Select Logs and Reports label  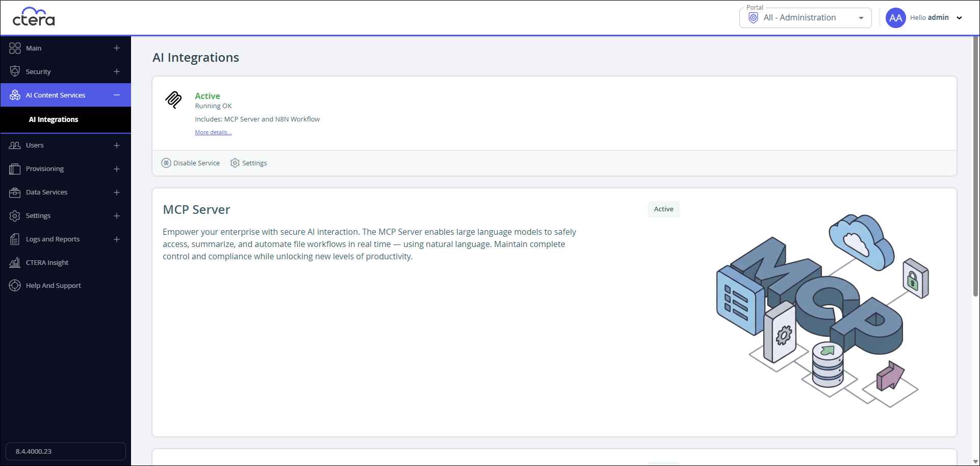pos(53,239)
